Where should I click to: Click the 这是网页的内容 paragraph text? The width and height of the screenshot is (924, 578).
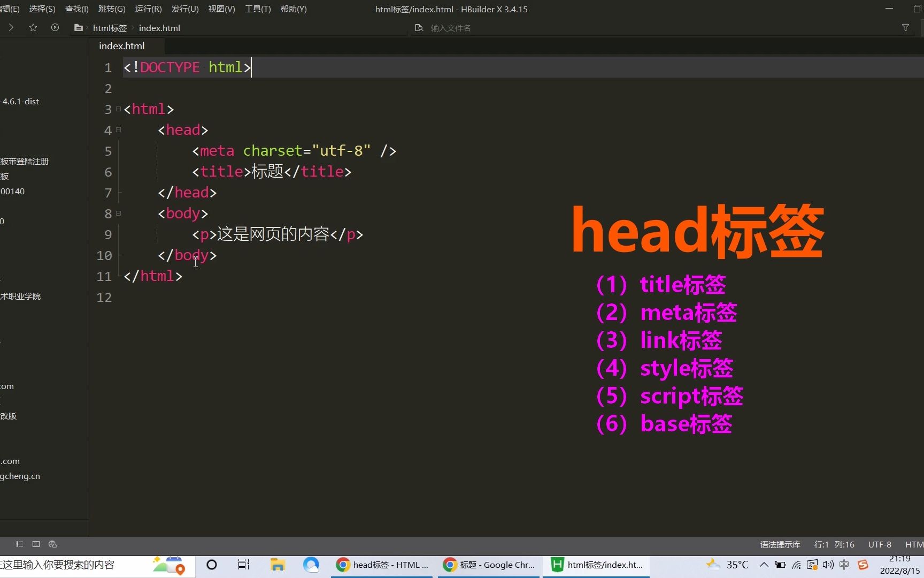(273, 234)
